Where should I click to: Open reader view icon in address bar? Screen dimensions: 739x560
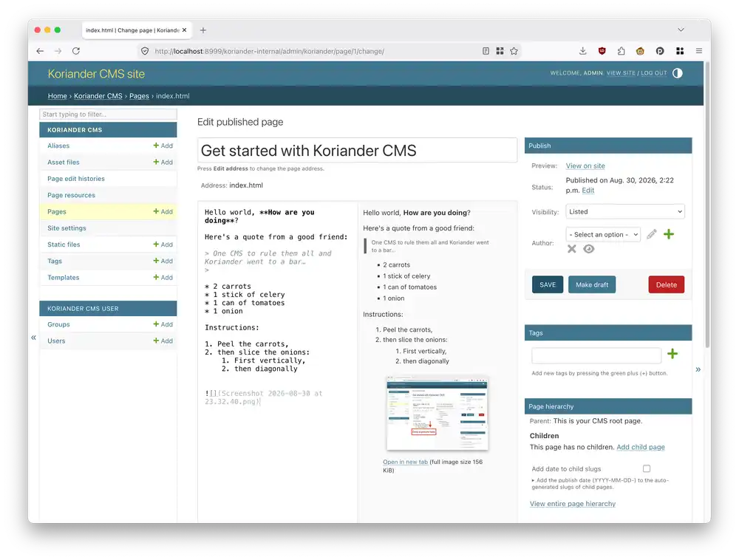pyautogui.click(x=486, y=51)
